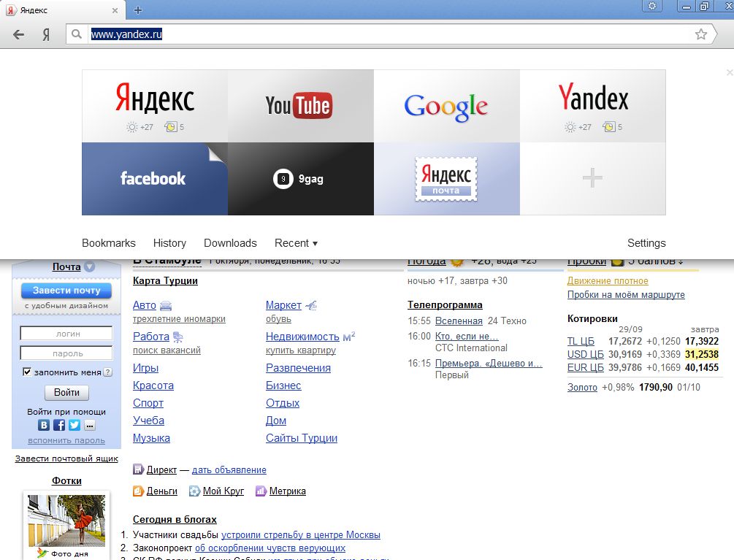Click the car icon beside Авто
The width and height of the screenshot is (734, 560).
[166, 306]
